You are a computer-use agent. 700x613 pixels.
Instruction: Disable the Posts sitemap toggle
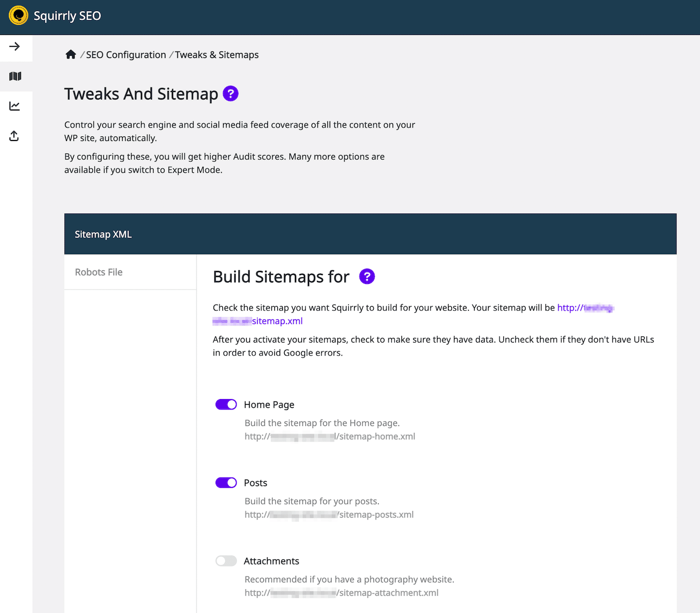[225, 482]
